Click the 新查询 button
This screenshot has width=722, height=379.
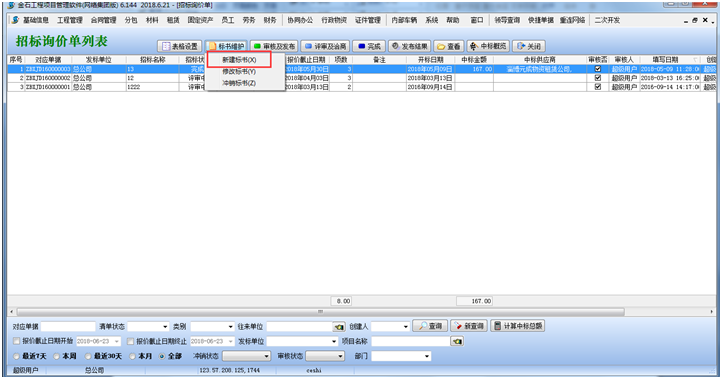pyautogui.click(x=469, y=326)
